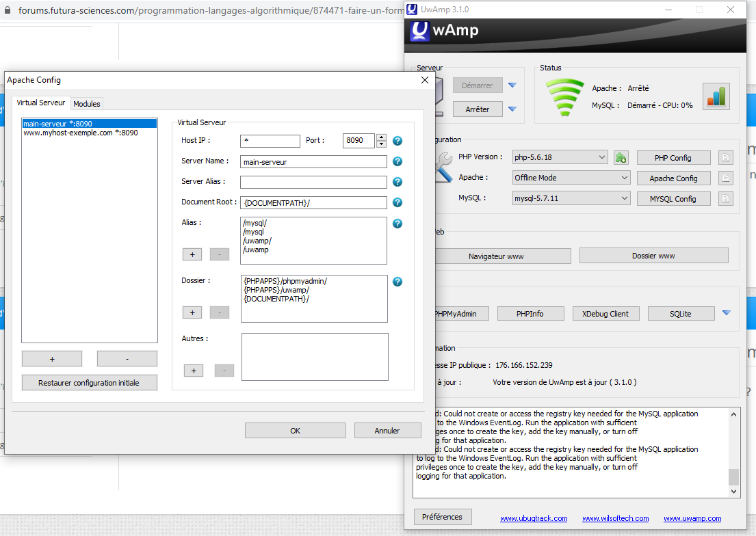The height and width of the screenshot is (536, 756).
Task: Click the empty Server Alias field
Action: (313, 183)
